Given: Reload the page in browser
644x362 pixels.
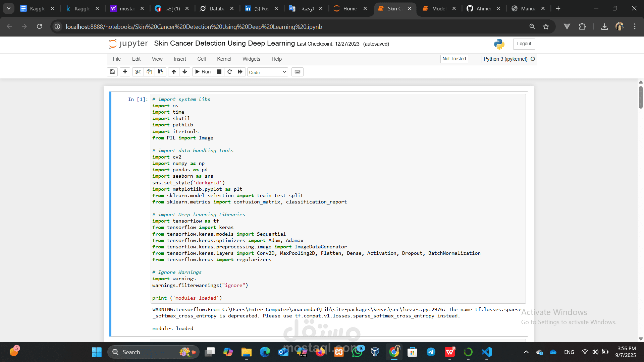Looking at the screenshot, I should (40, 26).
